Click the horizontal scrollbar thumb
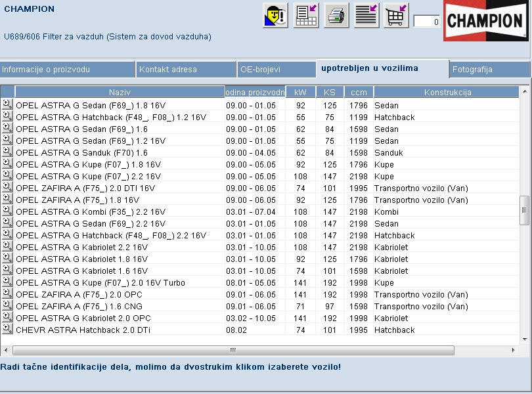This screenshot has width=532, height=394. point(233,350)
